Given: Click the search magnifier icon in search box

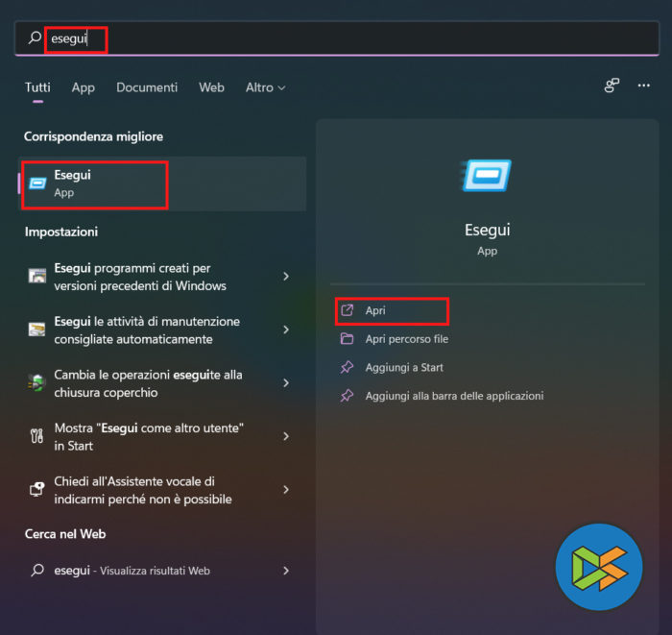Looking at the screenshot, I should tap(35, 37).
